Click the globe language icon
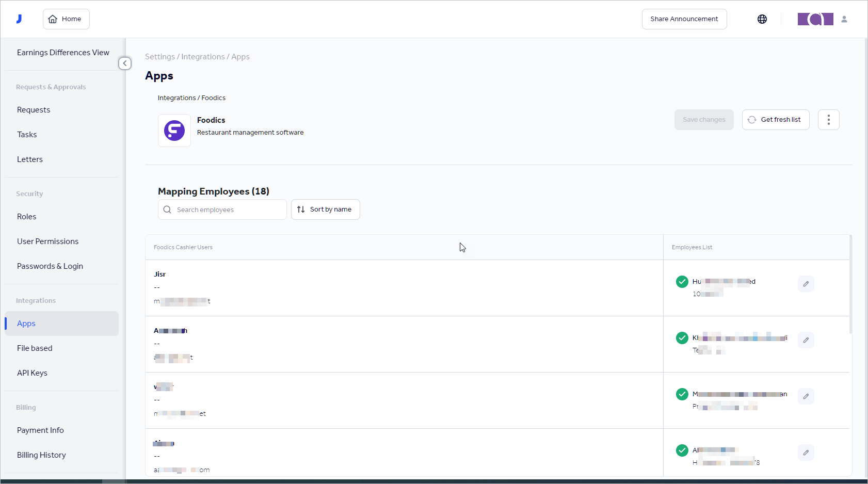This screenshot has width=868, height=484. click(762, 19)
